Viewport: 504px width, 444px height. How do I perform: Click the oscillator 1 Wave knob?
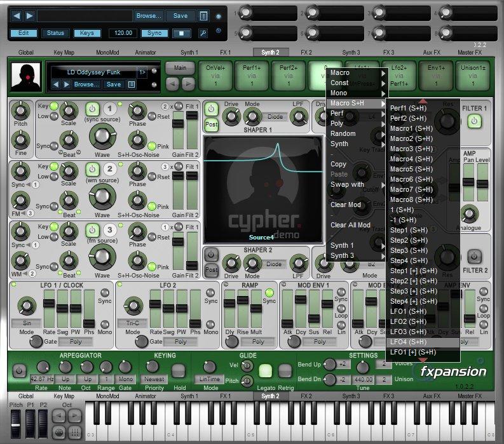pos(102,137)
